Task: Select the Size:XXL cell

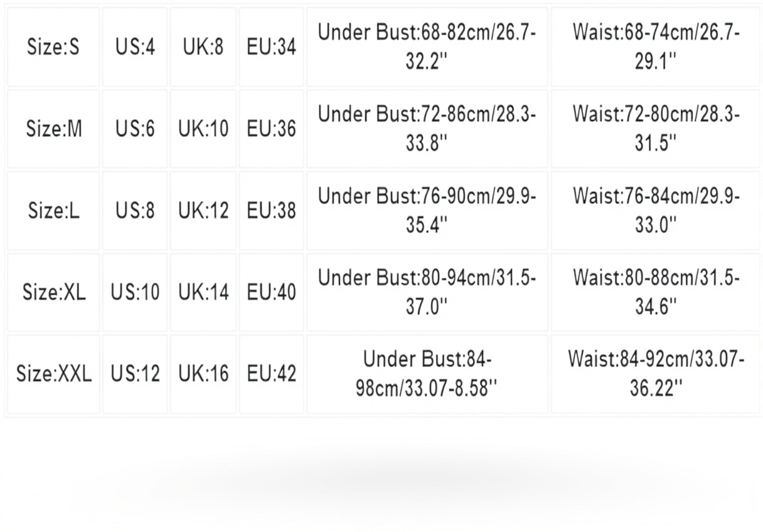Action: [53, 374]
